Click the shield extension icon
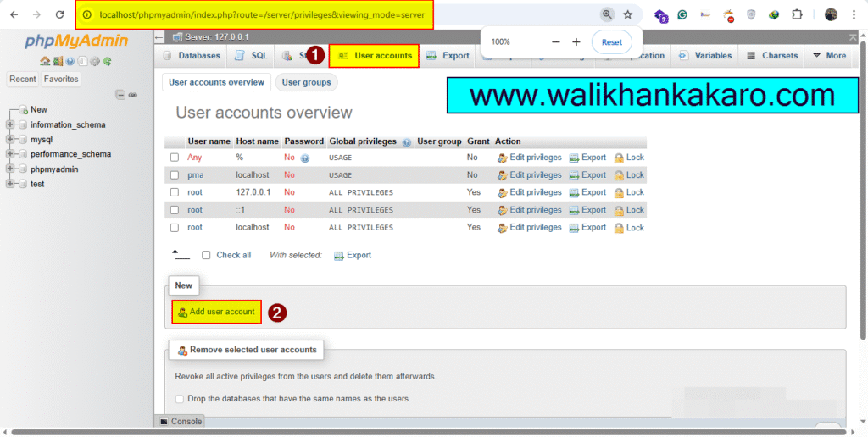This screenshot has height=437, width=868. tap(751, 15)
